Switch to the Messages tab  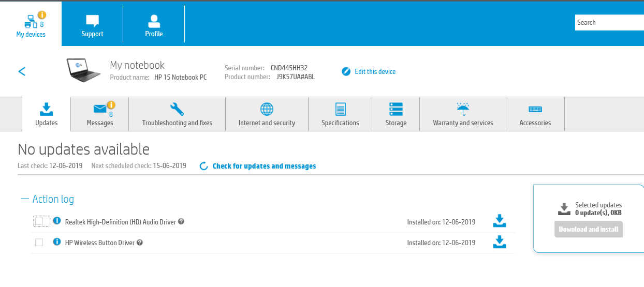100,114
